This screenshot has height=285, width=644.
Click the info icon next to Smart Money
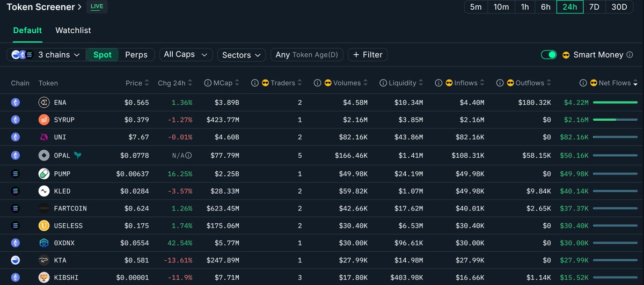point(630,55)
